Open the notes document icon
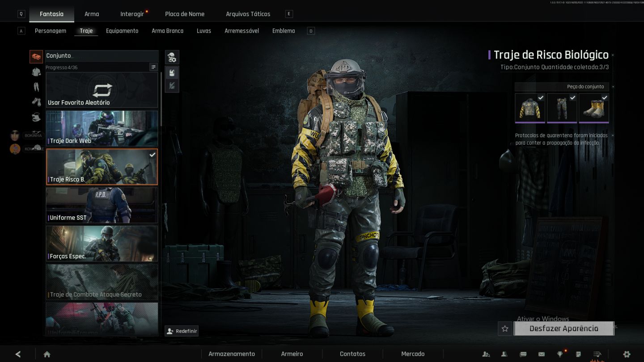644x362 pixels. 578,354
